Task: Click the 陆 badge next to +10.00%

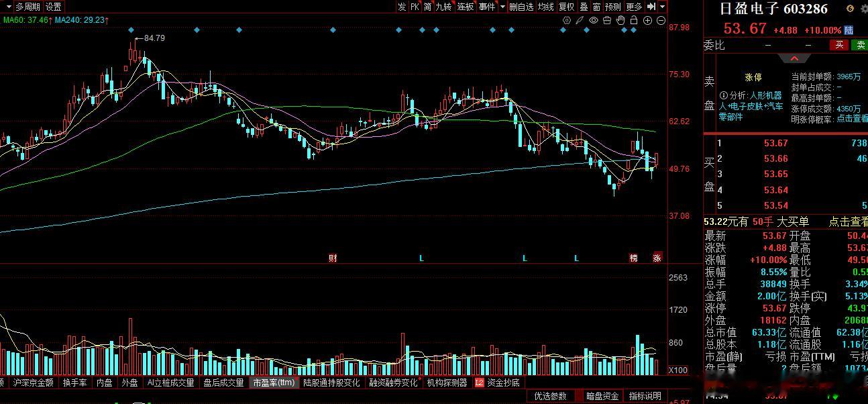Action: point(849,30)
